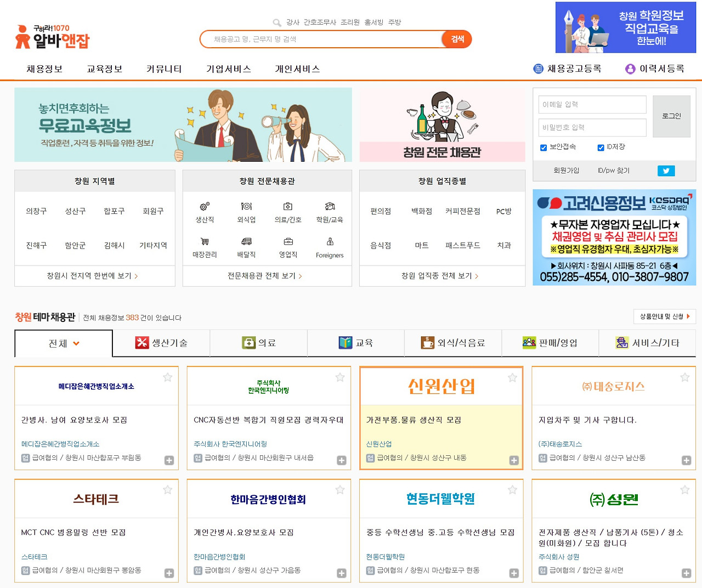Expand the 신원산업 card plus button
Image resolution: width=702 pixels, height=588 pixels.
tap(514, 461)
